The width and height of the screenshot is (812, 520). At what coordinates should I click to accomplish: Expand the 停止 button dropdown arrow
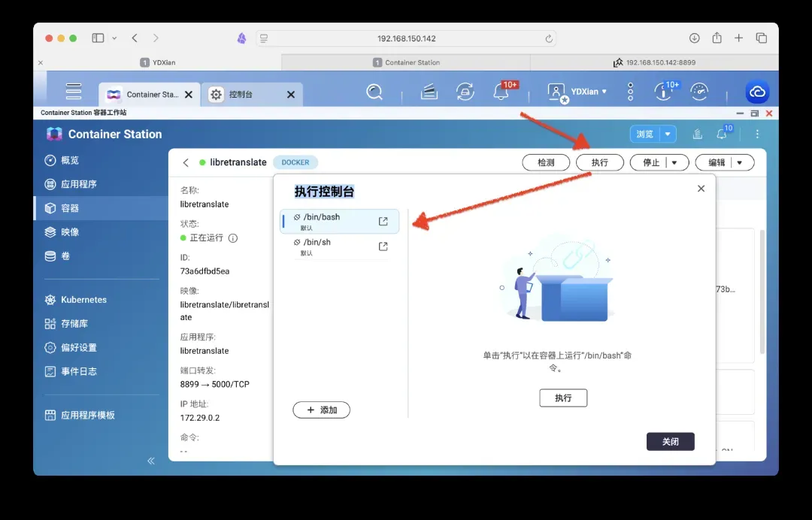(x=674, y=162)
